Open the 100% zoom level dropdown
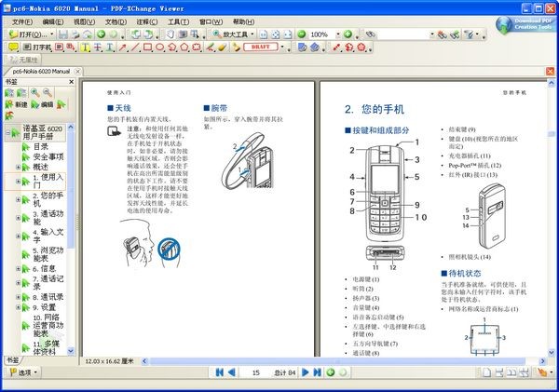The image size is (559, 392). coord(337,34)
